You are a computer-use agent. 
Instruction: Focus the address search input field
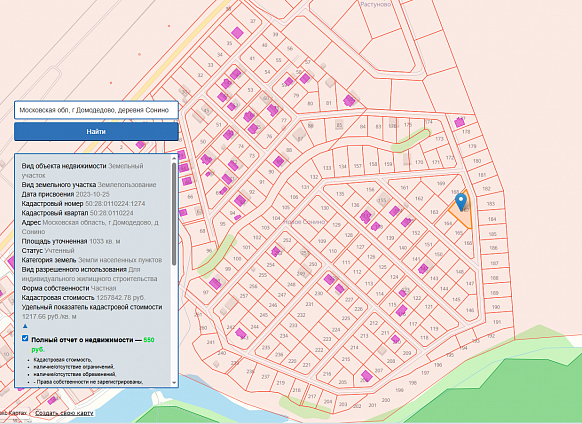coord(96,110)
